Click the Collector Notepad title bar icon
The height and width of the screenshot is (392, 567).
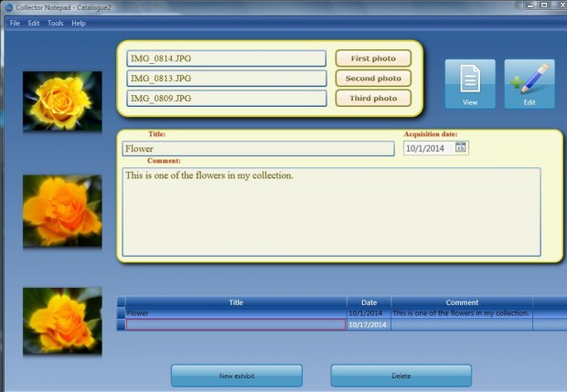(x=8, y=7)
